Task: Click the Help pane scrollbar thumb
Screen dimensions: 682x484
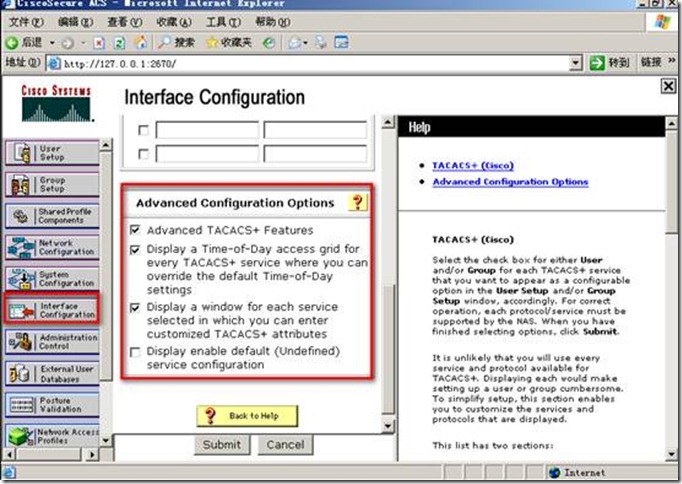Action: [671, 180]
